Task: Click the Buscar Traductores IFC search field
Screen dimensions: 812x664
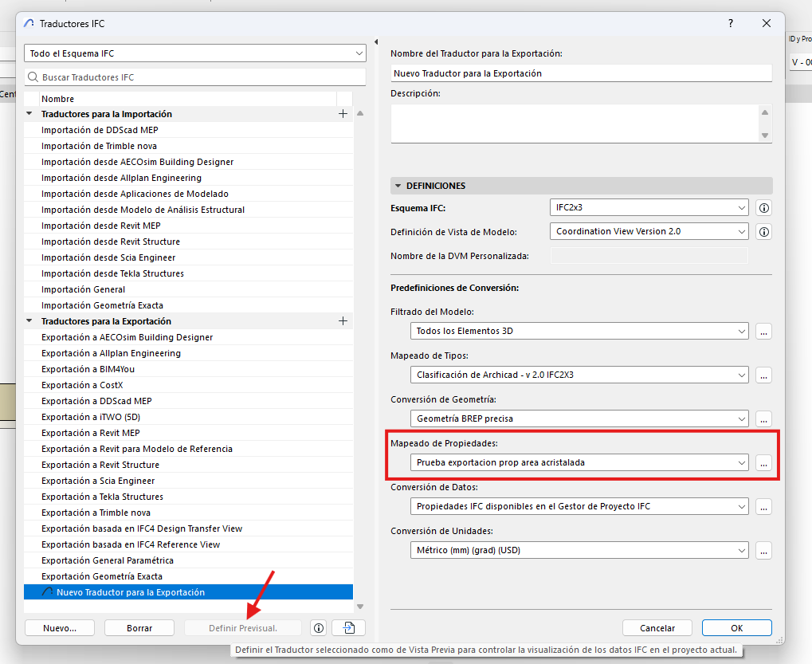Action: [194, 77]
